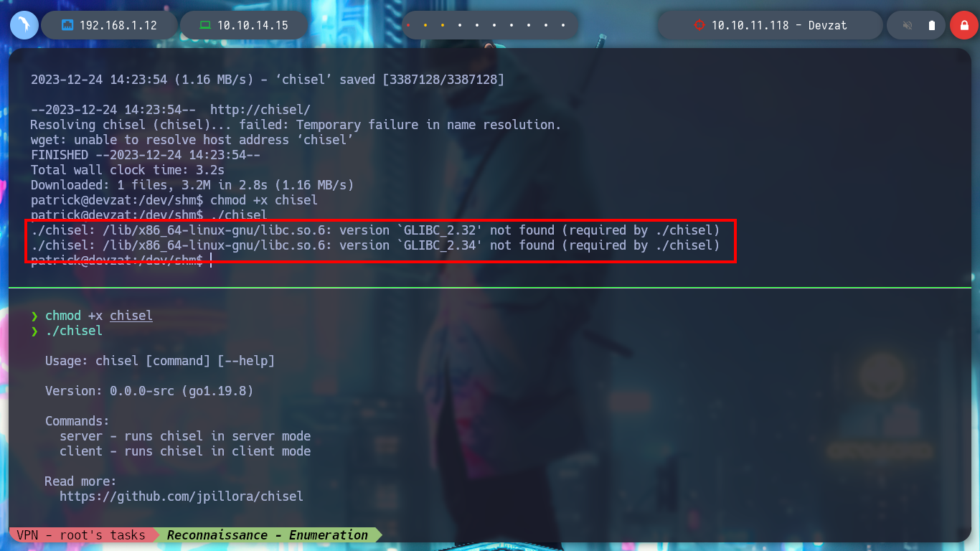Click the battery status icon
Image resolution: width=980 pixels, height=551 pixels.
point(932,26)
